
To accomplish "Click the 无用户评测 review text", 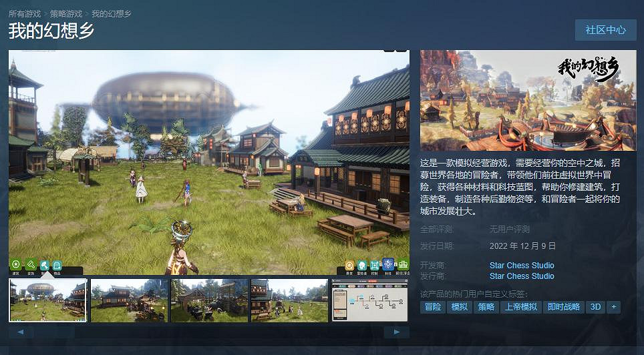I will 509,229.
